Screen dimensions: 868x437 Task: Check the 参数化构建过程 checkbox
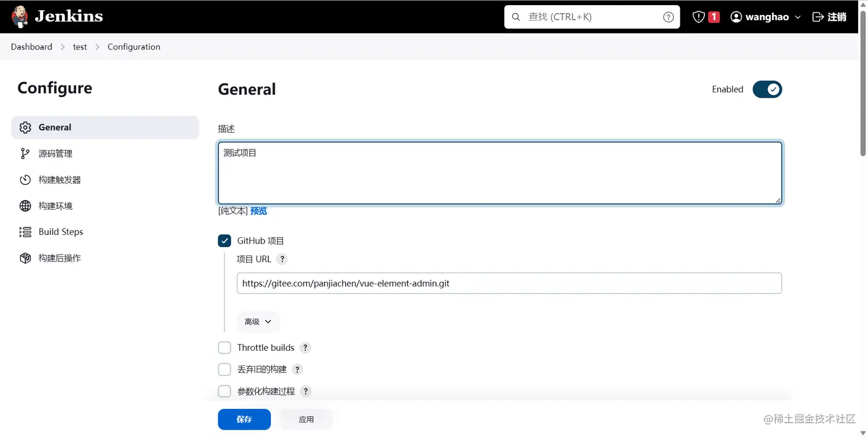tap(224, 391)
